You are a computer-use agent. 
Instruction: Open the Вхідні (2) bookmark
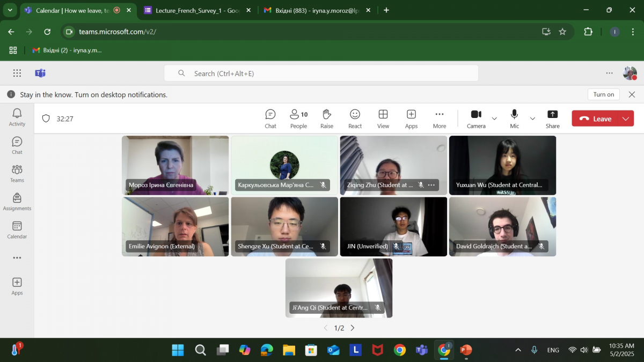[67, 50]
